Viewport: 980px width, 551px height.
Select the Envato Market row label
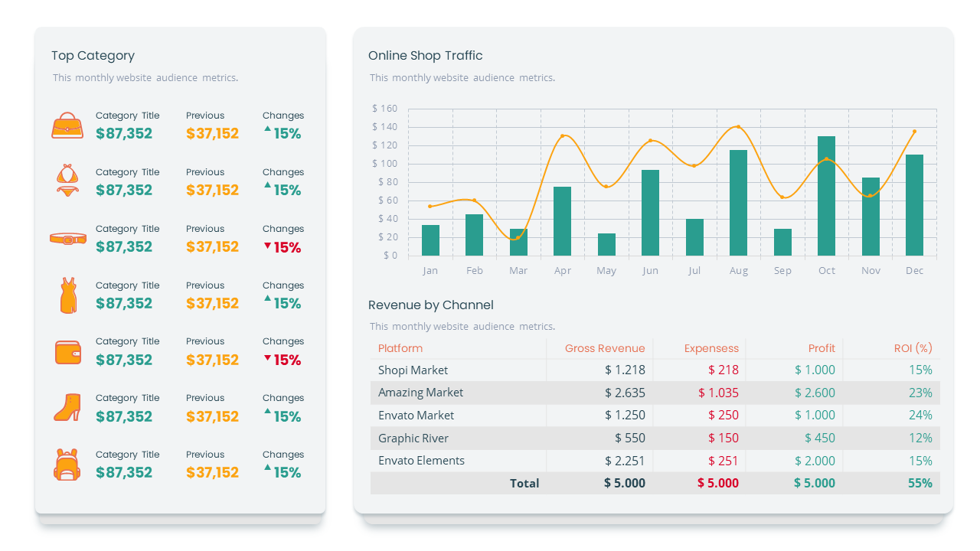(416, 416)
